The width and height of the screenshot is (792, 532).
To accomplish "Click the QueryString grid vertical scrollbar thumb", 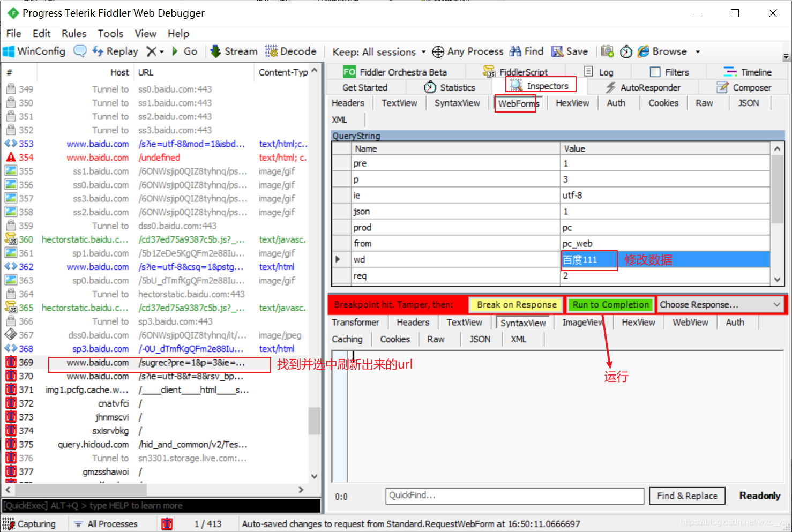I will [778, 189].
